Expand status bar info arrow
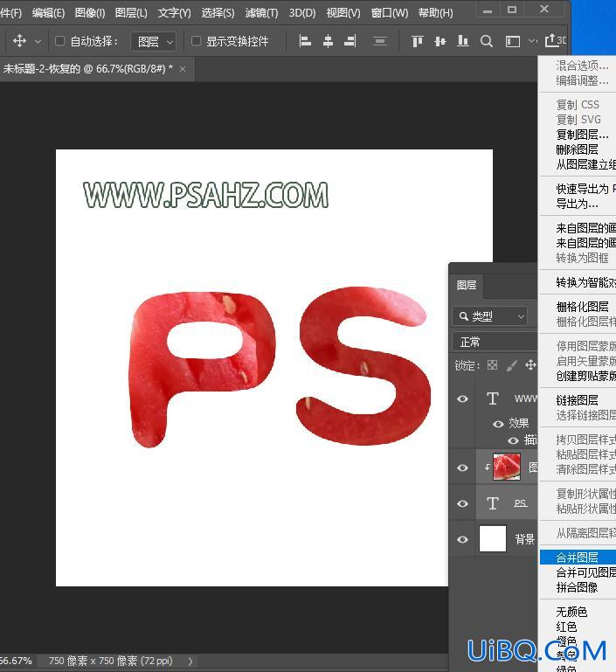Screen dimensions: 616x672 tap(190, 662)
